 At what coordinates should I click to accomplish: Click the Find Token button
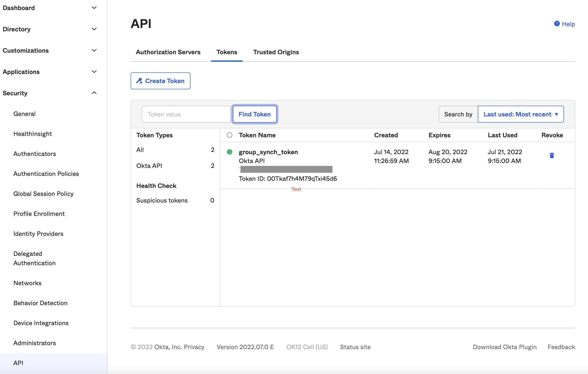tap(255, 114)
